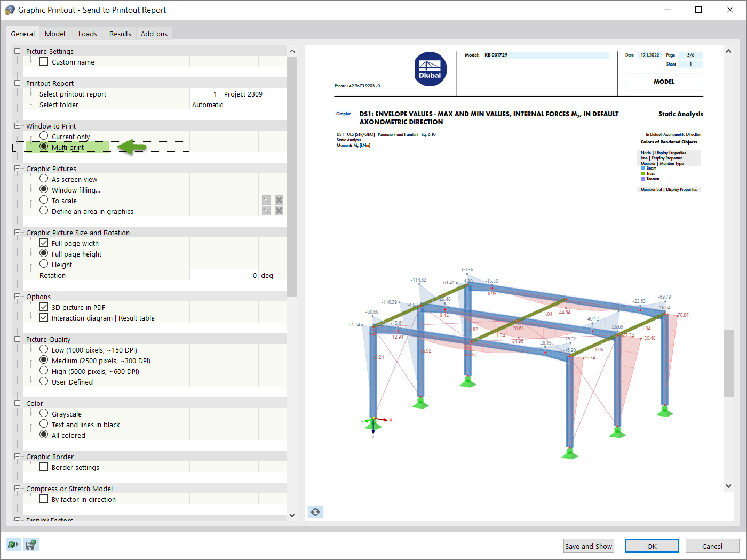Enable By factor in direction checkbox
Viewport: 747px width, 560px height.
pos(44,499)
